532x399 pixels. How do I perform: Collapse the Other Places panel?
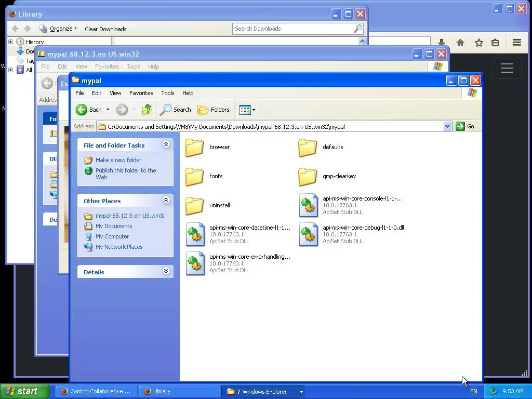166,200
